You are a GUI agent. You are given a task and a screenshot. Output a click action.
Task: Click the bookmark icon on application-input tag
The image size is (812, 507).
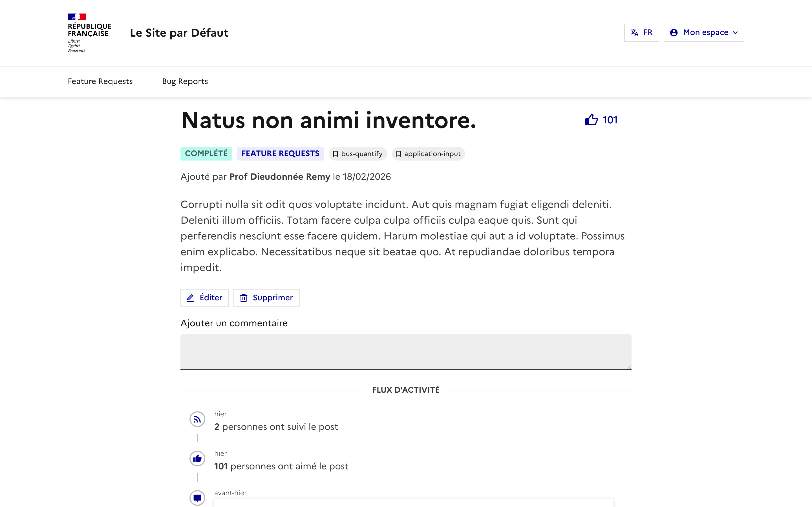(x=399, y=154)
